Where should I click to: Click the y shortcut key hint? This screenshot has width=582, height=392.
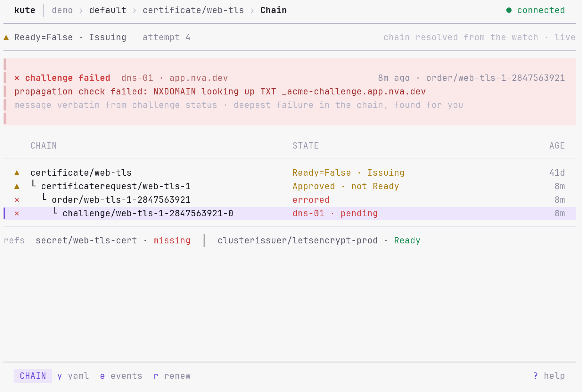(x=60, y=376)
